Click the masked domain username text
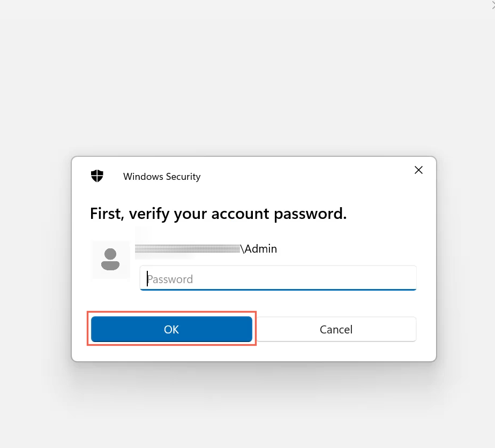This screenshot has width=495, height=448. [187, 248]
